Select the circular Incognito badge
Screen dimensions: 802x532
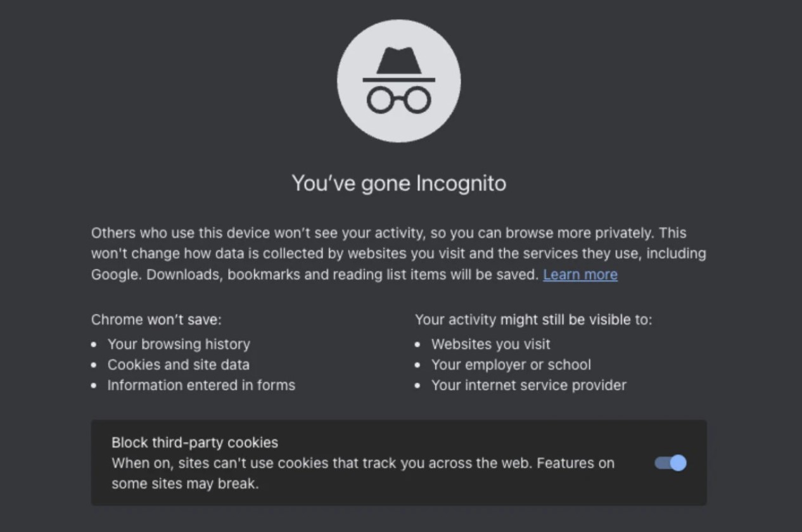tap(398, 80)
